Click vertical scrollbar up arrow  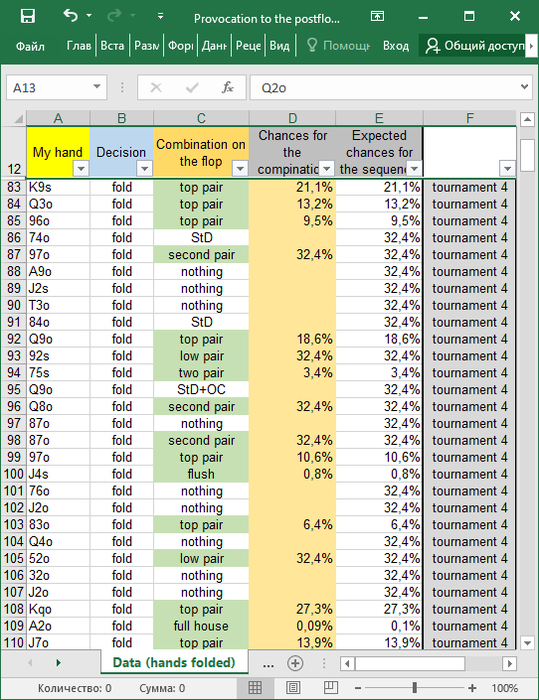tap(527, 119)
